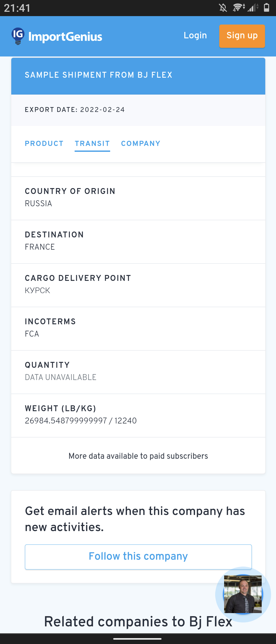Tap the battery status icon
Screen dimensions: 276x644
coord(267,8)
